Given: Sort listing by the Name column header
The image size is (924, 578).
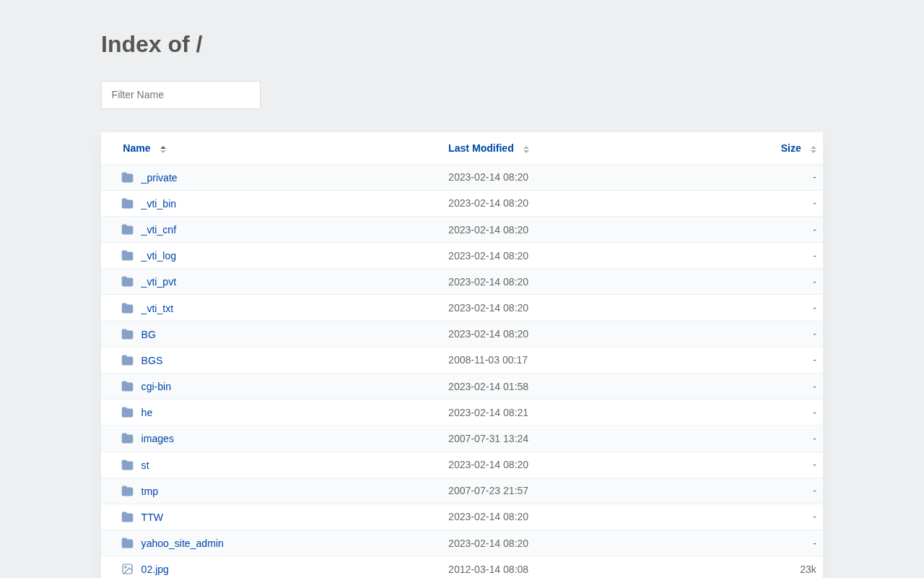Looking at the screenshot, I should (136, 148).
